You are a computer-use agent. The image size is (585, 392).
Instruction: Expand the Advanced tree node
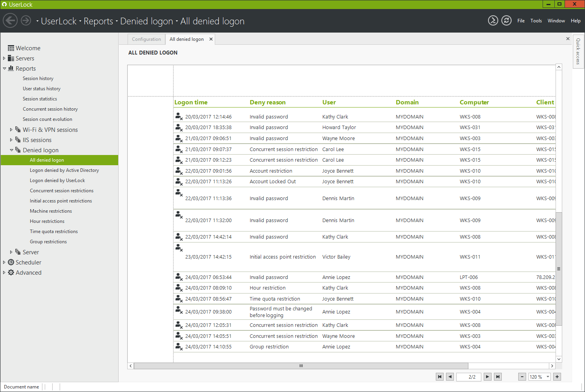point(4,272)
